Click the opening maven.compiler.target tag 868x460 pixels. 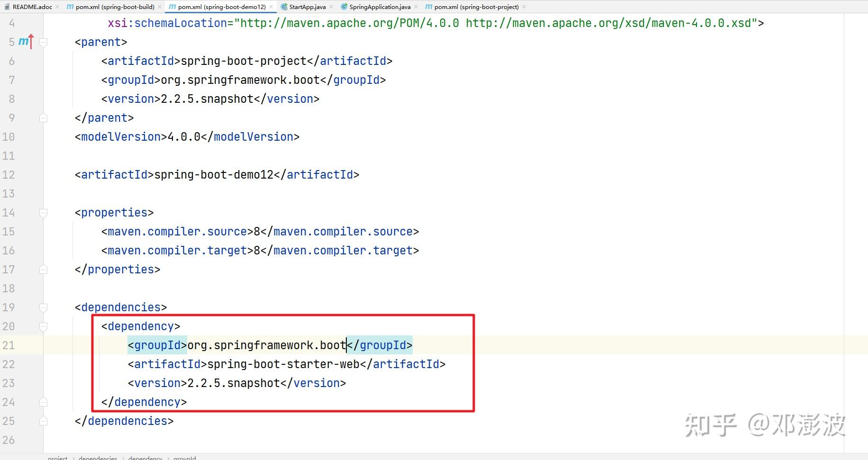click(177, 251)
